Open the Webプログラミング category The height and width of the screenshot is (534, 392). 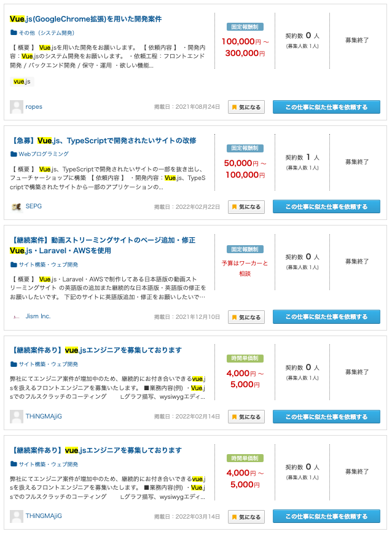[x=44, y=154]
